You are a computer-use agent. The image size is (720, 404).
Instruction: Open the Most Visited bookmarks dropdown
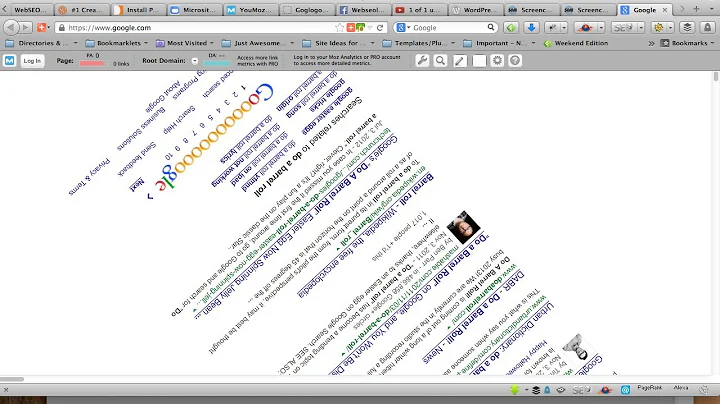tap(185, 43)
